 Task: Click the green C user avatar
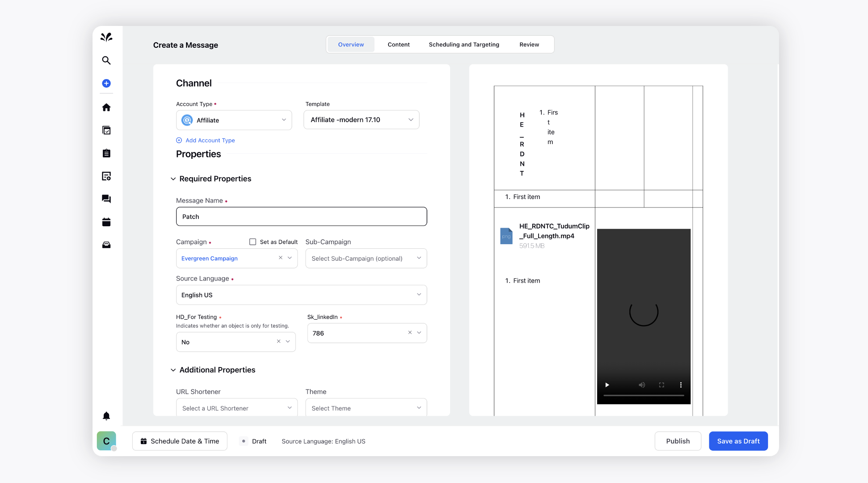pyautogui.click(x=106, y=441)
